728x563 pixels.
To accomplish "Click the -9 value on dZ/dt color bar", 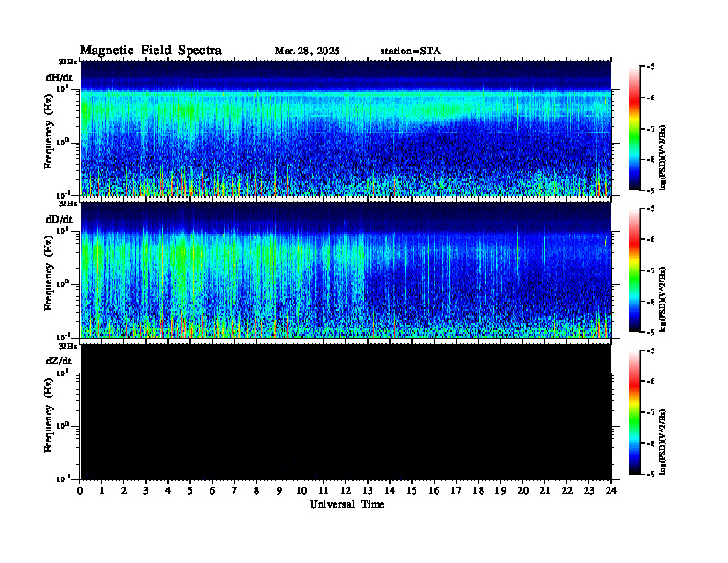I will coord(651,475).
